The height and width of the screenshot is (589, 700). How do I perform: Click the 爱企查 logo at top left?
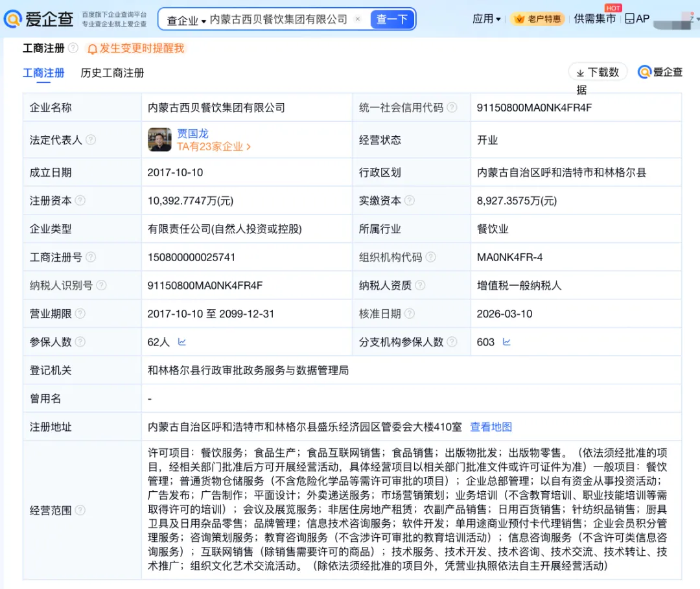[38, 19]
